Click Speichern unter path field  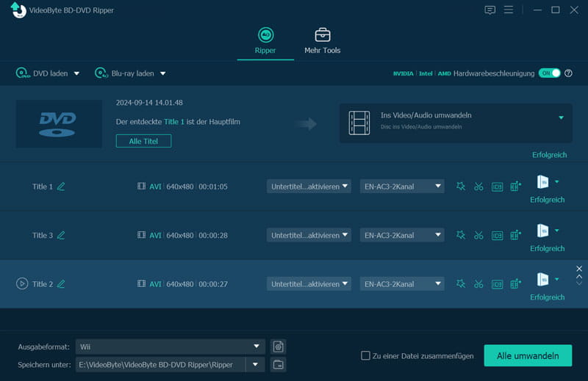click(160, 365)
